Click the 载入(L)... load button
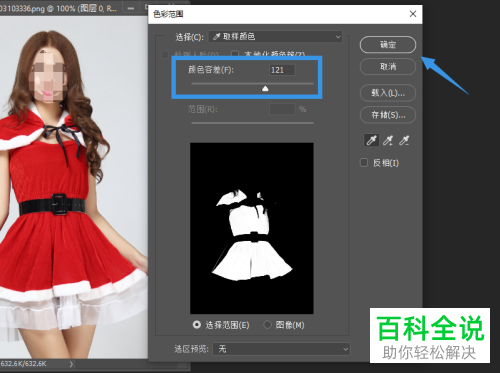 click(x=388, y=93)
